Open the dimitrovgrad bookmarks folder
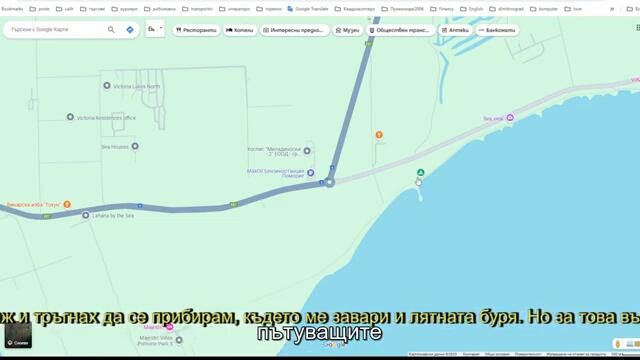 click(506, 9)
